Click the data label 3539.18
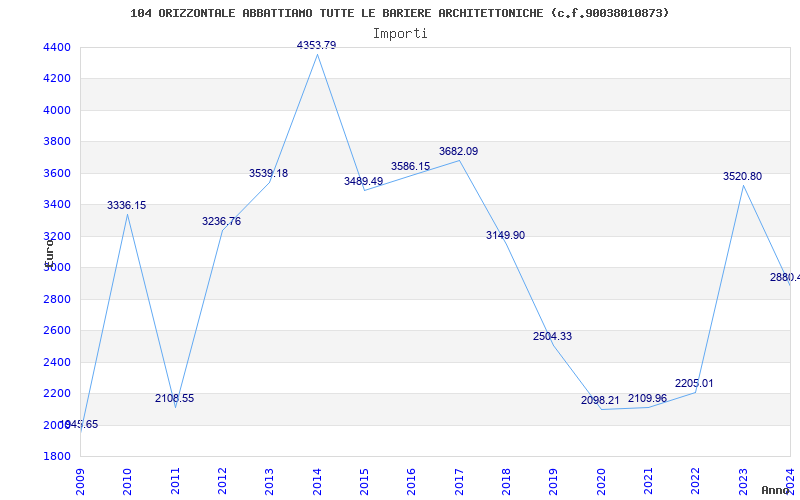 point(268,173)
